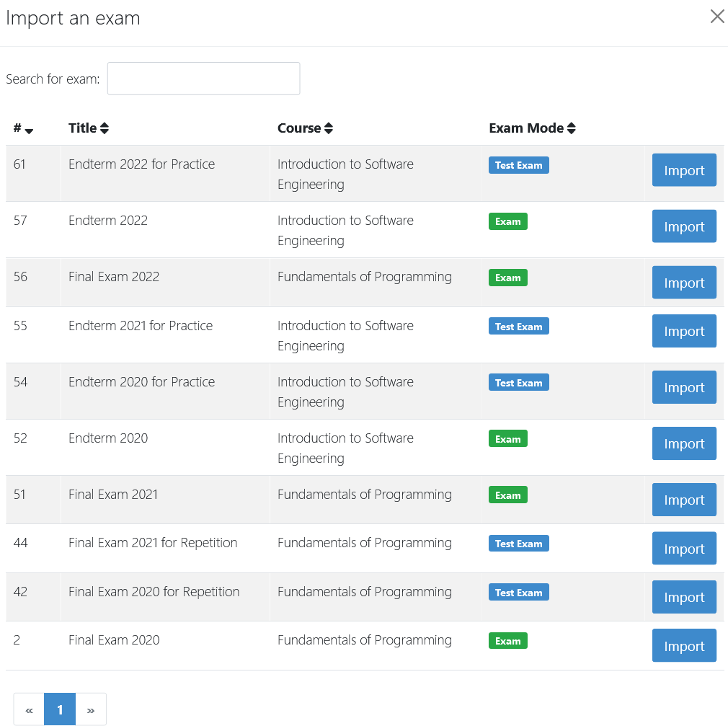Close the Import an exam dialog

pos(716,16)
